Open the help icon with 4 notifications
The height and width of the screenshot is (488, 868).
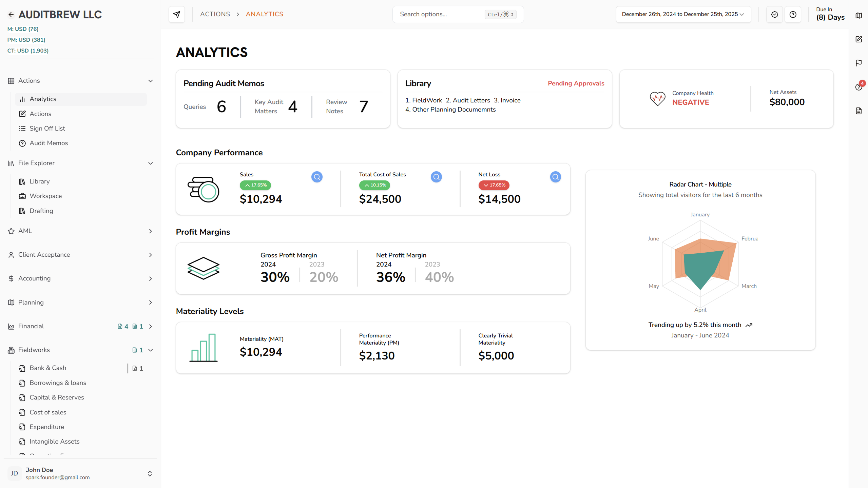[859, 87]
